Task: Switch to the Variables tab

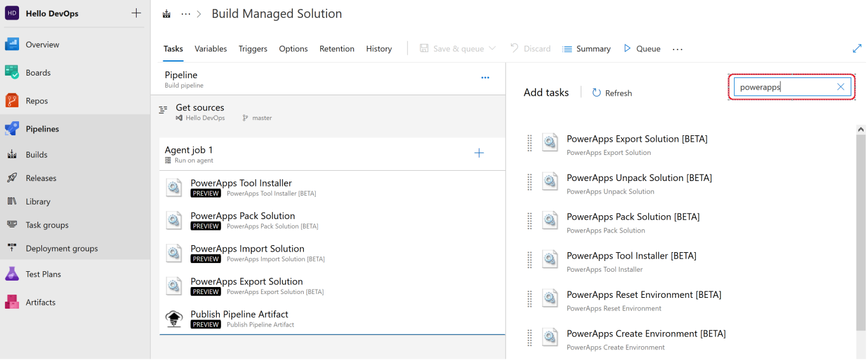Action: (x=211, y=49)
